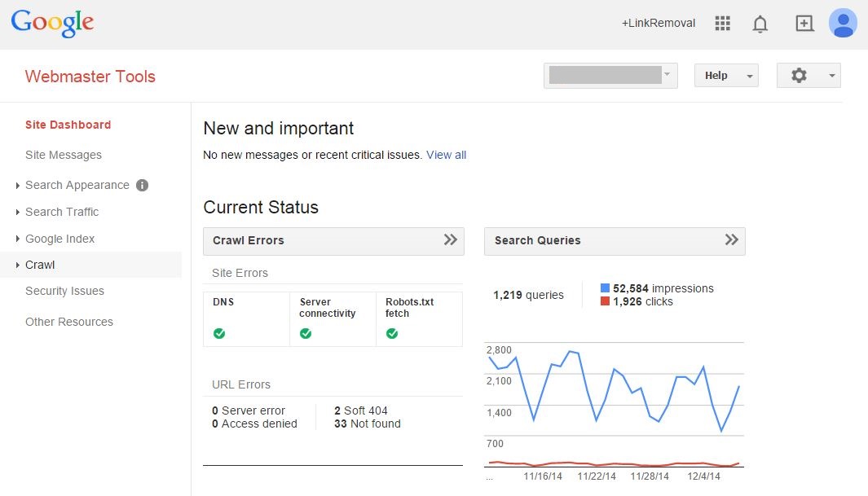Open the Help dropdown menu

pyautogui.click(x=726, y=76)
